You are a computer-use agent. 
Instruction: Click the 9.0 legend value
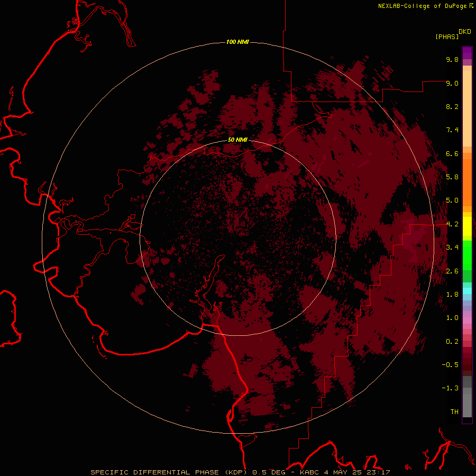452,83
